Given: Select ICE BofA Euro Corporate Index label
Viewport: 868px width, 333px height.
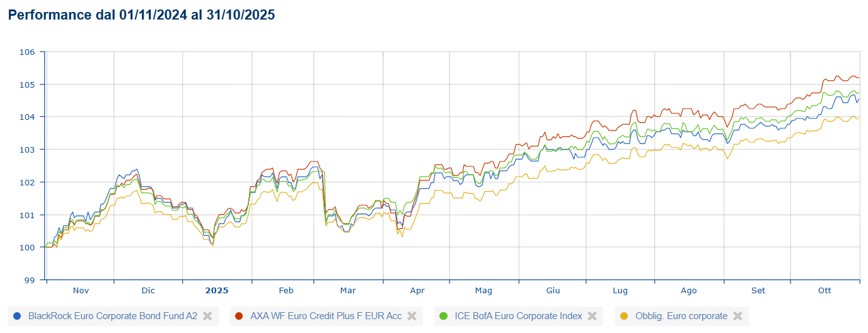Looking at the screenshot, I should [517, 316].
